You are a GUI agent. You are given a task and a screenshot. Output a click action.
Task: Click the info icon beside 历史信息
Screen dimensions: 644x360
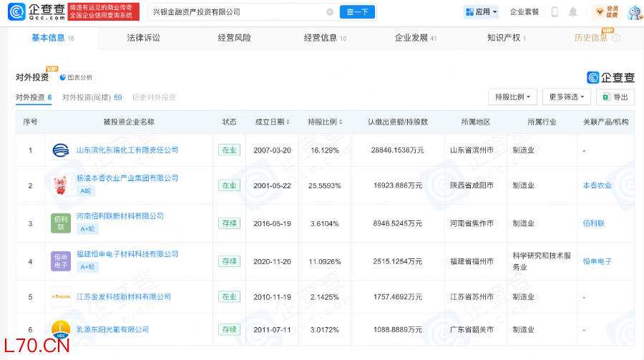(x=616, y=38)
